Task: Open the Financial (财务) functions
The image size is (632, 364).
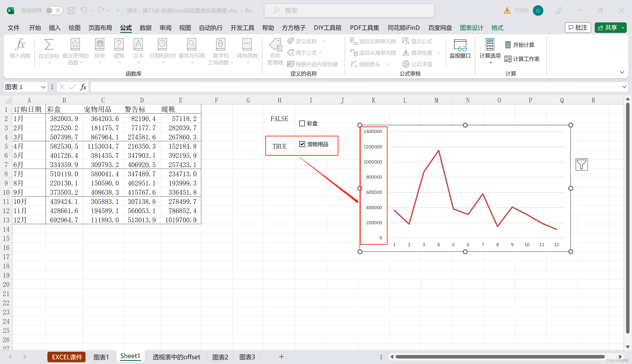Action: pyautogui.click(x=100, y=51)
